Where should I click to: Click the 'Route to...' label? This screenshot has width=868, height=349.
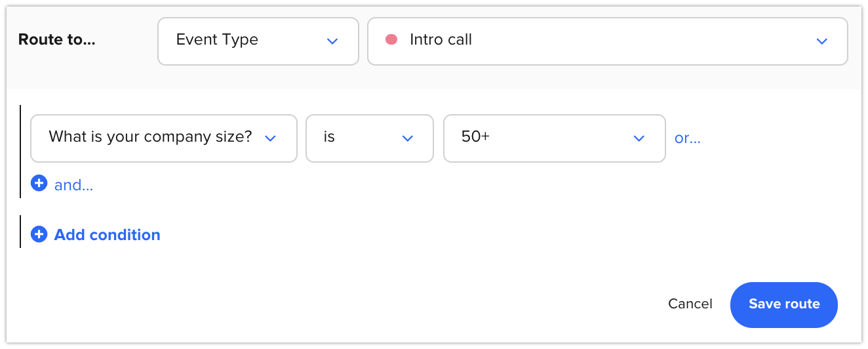[x=56, y=40]
